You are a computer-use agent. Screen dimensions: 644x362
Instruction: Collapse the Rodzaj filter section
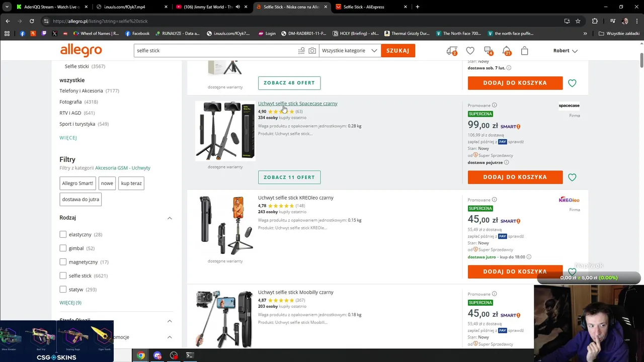(x=170, y=218)
